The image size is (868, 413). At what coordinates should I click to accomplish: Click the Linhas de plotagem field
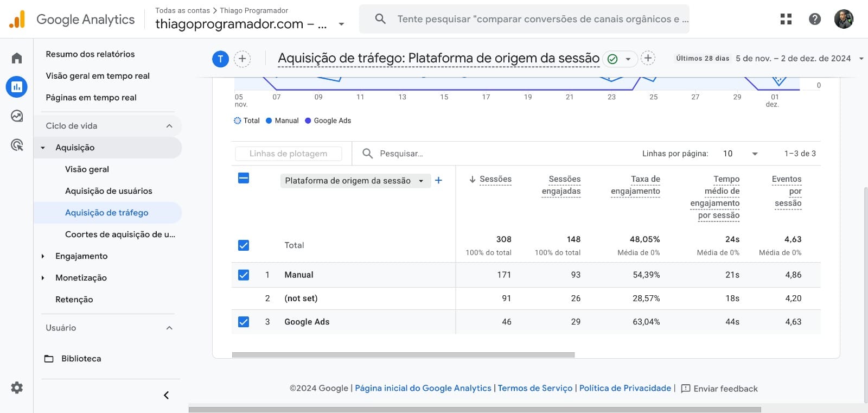tap(289, 154)
